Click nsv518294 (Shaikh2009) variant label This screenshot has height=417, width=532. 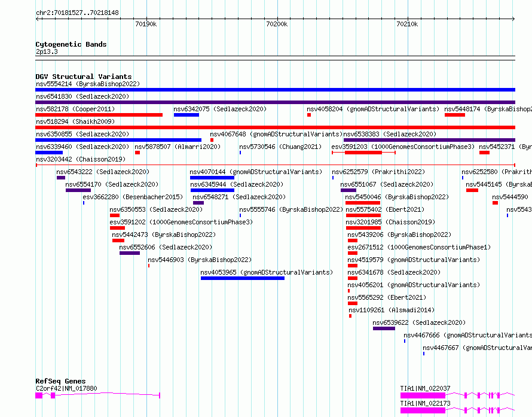coord(75,121)
